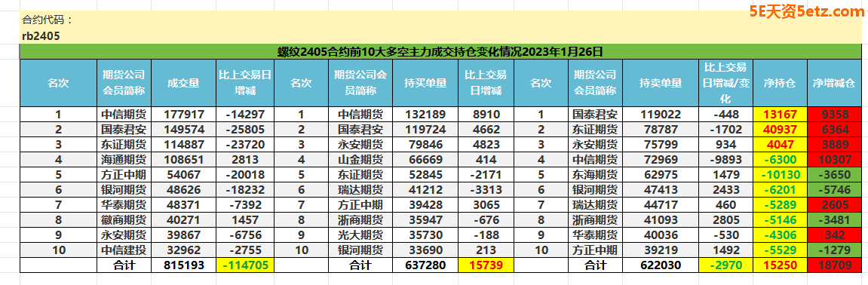Click the 净增减仓 column header
This screenshot has width=868, height=285.
coord(833,83)
